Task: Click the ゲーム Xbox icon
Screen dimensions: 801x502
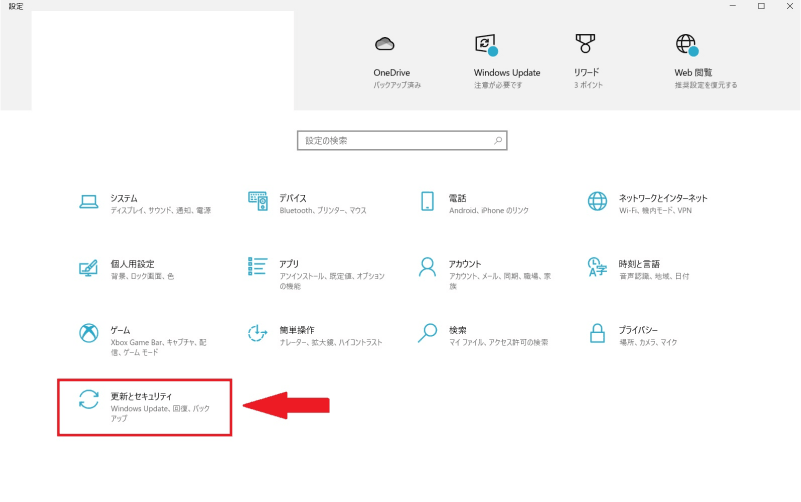Action: tap(89, 333)
